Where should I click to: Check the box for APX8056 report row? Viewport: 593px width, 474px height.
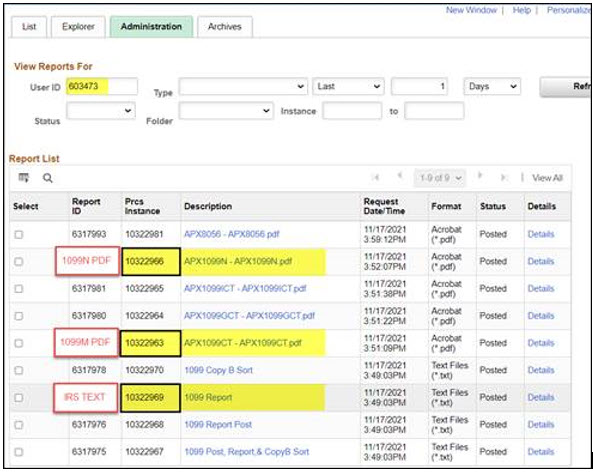click(19, 235)
